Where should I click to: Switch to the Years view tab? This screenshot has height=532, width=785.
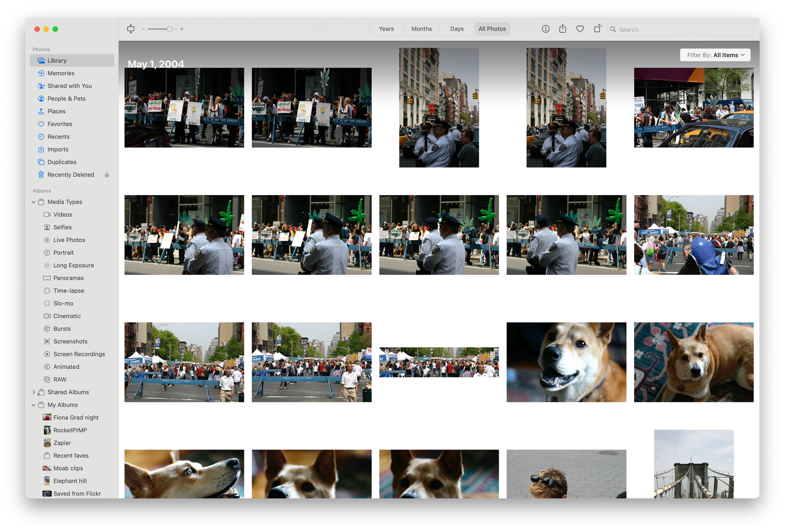386,29
